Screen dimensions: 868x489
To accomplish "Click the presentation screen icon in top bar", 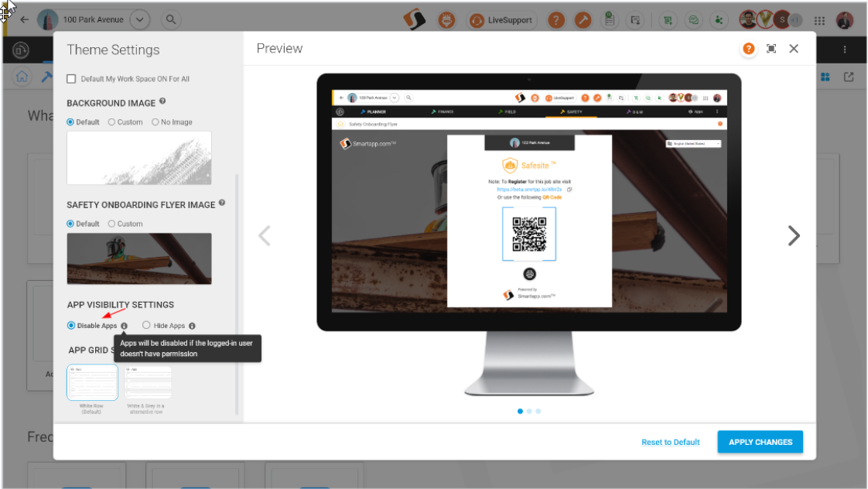I will (x=635, y=20).
